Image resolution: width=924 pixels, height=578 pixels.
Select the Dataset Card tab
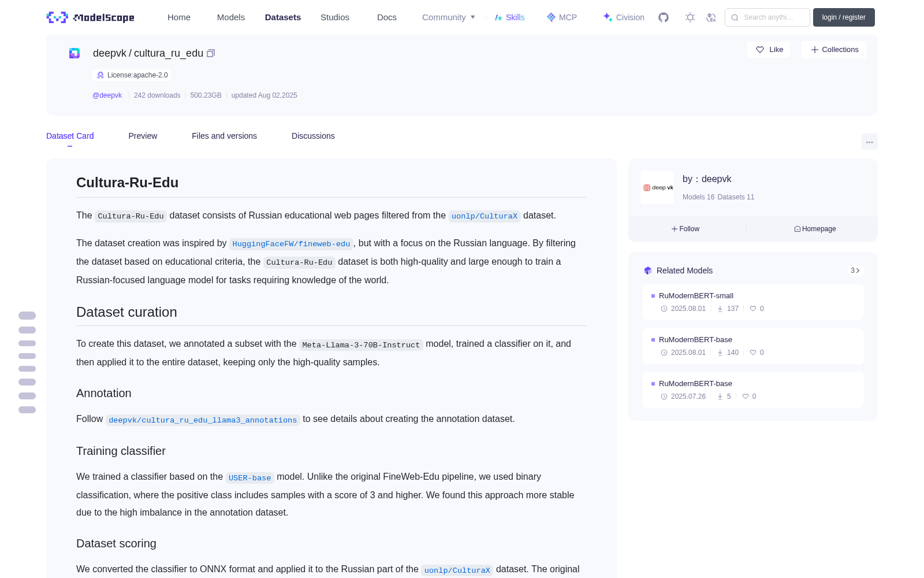(70, 136)
